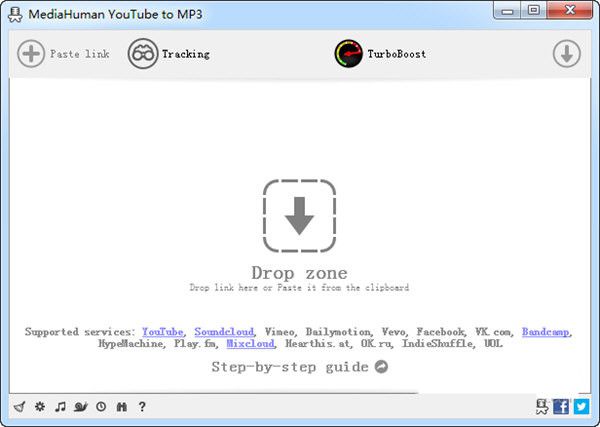This screenshot has height=427, width=600.
Task: Click the 'Dailymotion' service name
Action: click(338, 332)
